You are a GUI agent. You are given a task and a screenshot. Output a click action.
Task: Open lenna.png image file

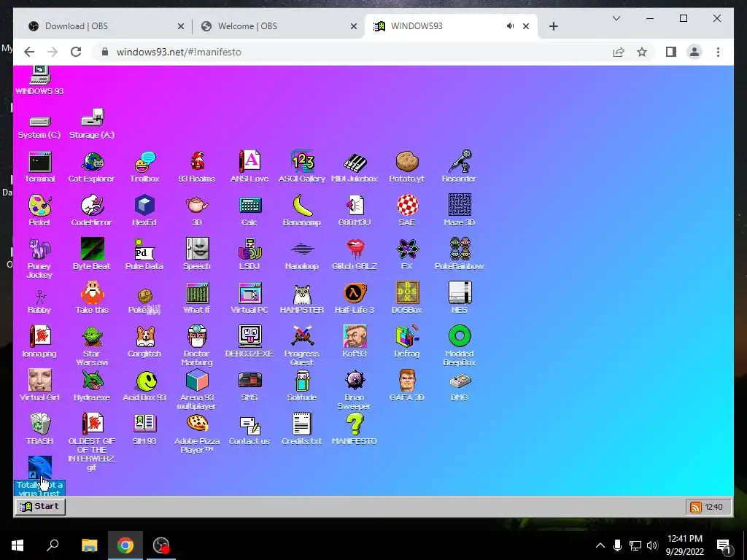[x=39, y=341]
